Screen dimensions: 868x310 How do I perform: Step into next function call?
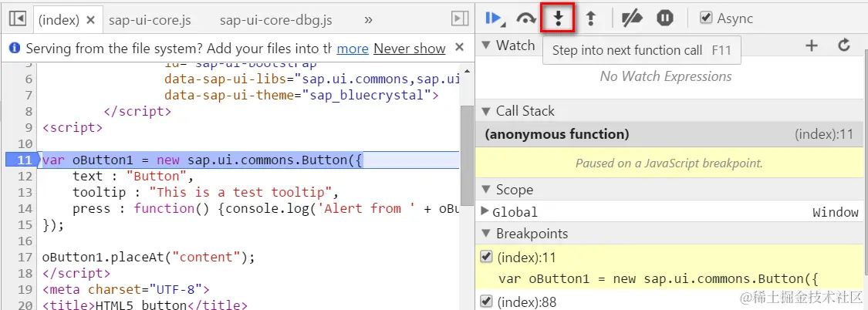pos(559,19)
